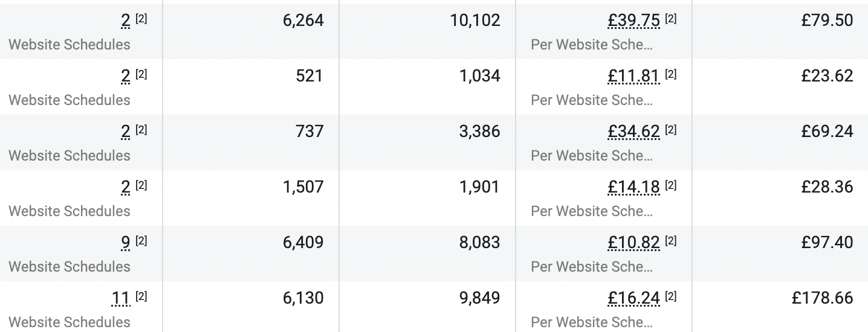Click the [2] footnote beside £10.82
868x332 pixels.
[671, 241]
